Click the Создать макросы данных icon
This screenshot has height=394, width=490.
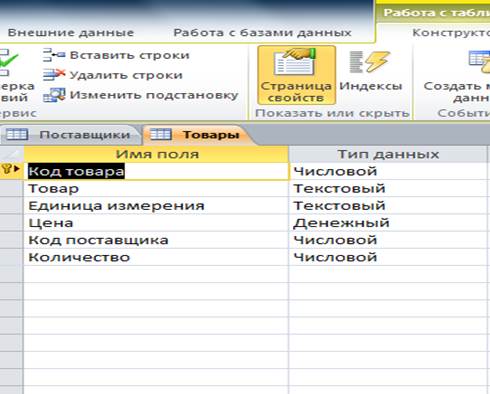click(479, 61)
